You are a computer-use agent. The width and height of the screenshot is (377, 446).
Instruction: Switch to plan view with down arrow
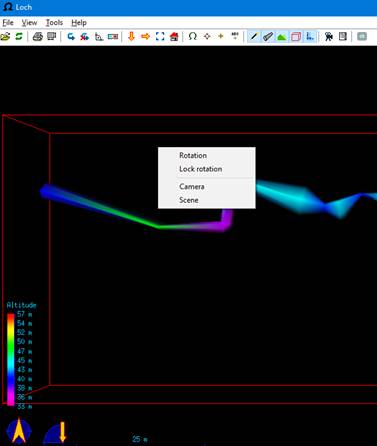[131, 36]
